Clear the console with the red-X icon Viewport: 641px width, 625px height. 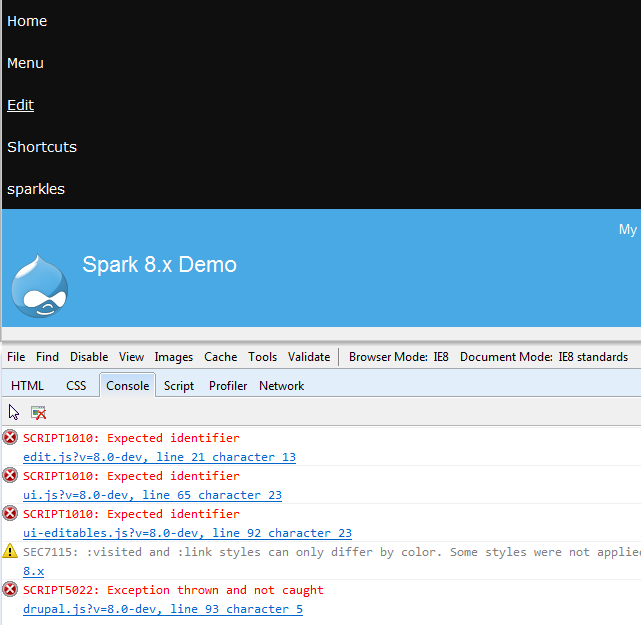38,412
